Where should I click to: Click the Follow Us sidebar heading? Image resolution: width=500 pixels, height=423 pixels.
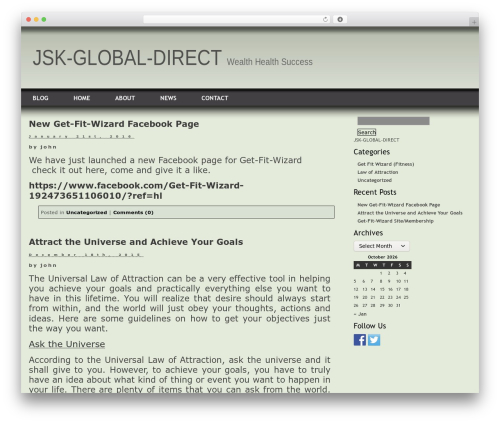tap(370, 326)
